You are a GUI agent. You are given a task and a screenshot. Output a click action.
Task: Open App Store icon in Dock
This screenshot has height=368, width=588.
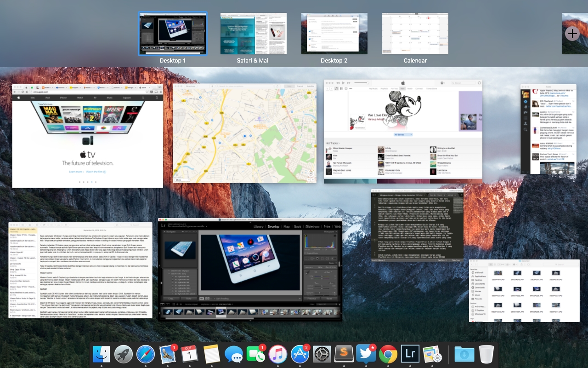[x=300, y=354]
